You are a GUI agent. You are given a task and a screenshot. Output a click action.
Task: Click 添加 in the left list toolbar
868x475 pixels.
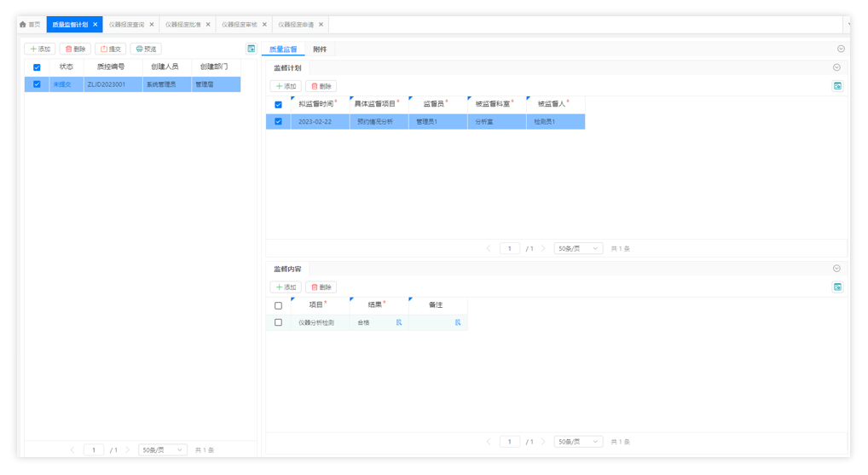[40, 49]
